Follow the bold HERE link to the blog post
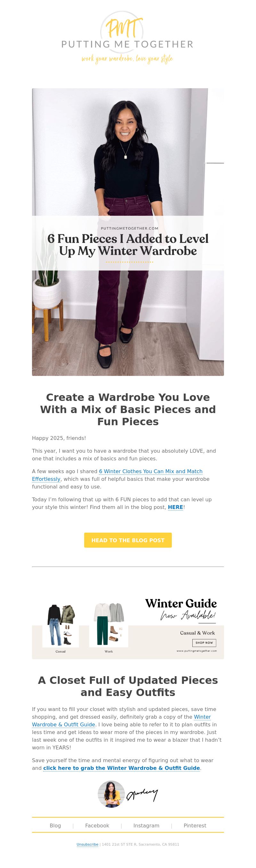Screen dimensions: 256x868 pyautogui.click(x=175, y=507)
